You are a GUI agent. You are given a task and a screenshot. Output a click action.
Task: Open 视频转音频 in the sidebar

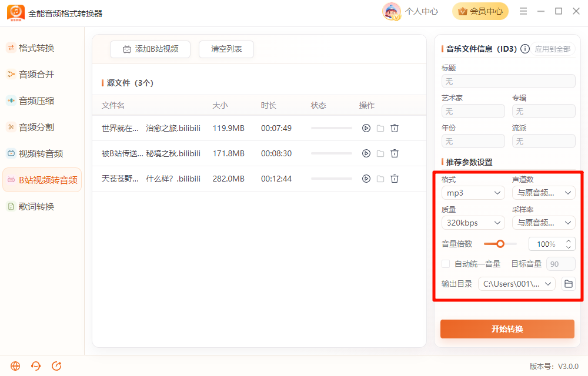click(x=41, y=153)
